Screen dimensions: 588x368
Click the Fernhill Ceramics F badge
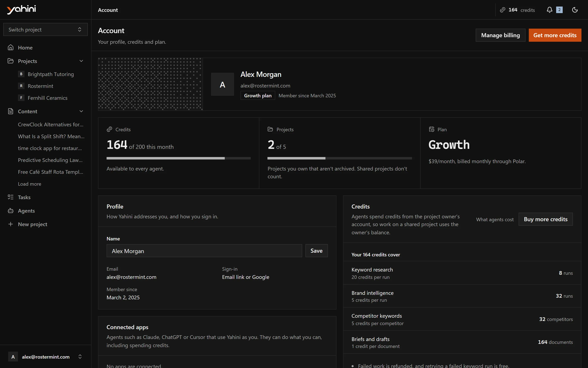coord(21,98)
